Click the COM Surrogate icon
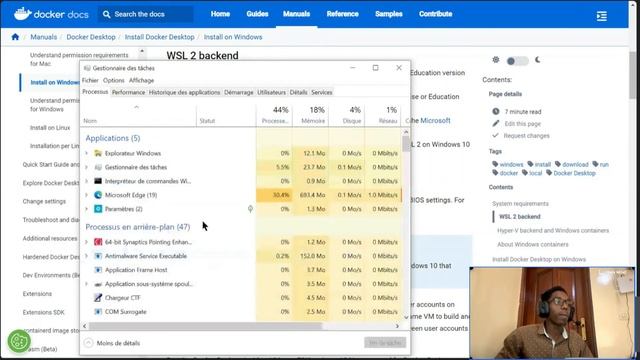Screen dimensions: 640x360 [98, 311]
